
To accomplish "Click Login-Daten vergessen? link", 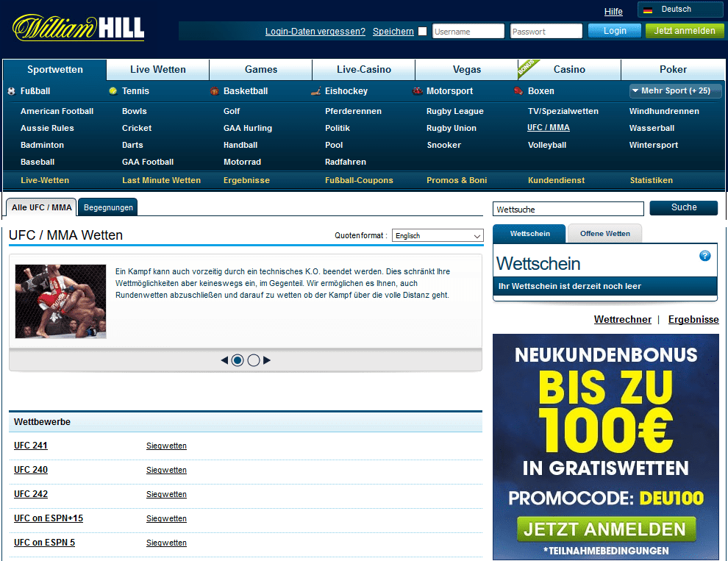I will 315,31.
